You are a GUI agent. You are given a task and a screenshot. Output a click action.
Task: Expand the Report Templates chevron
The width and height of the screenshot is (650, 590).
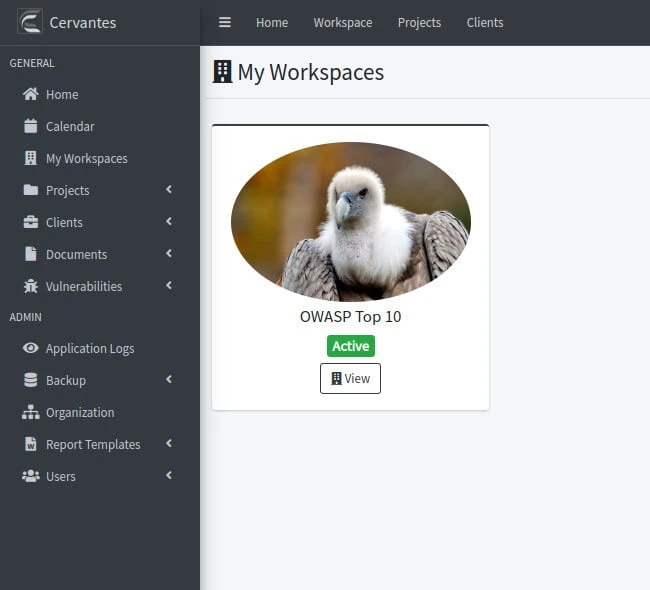(x=169, y=444)
